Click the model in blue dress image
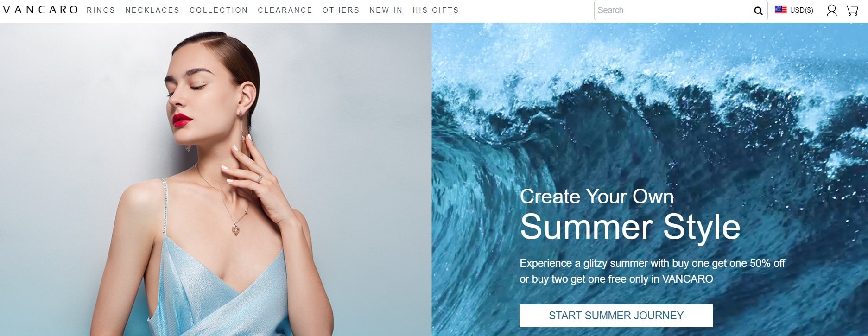The width and height of the screenshot is (868, 336). [215, 179]
